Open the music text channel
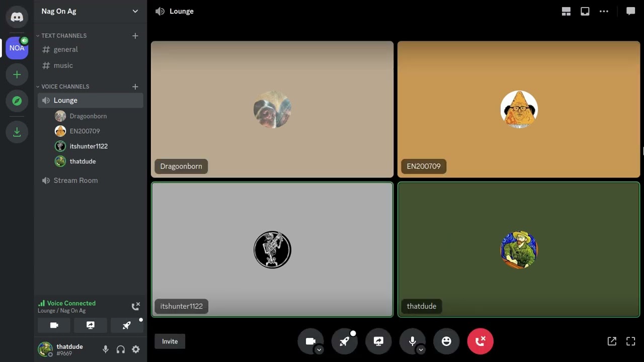This screenshot has width=644, height=362. coord(91,65)
